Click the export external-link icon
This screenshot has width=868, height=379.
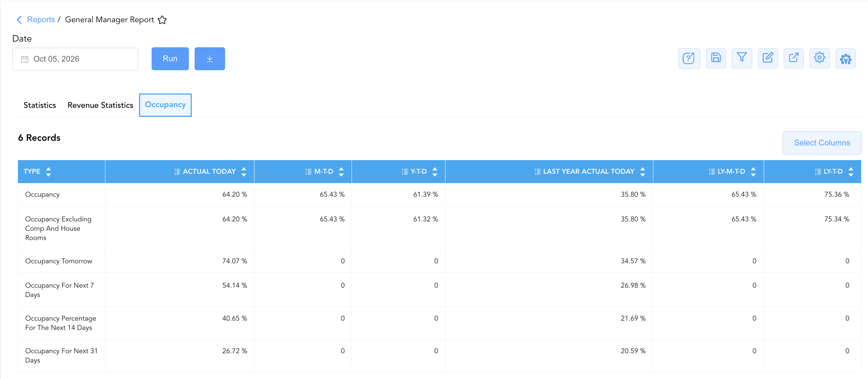pyautogui.click(x=794, y=58)
